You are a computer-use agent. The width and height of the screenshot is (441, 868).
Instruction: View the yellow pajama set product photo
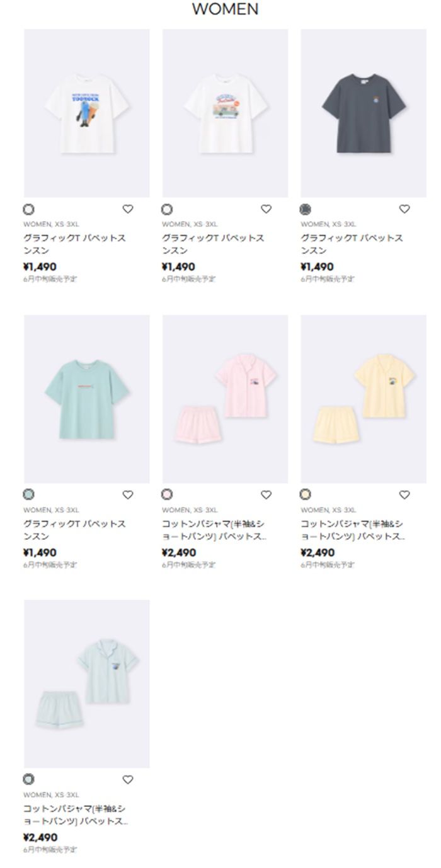click(x=364, y=399)
